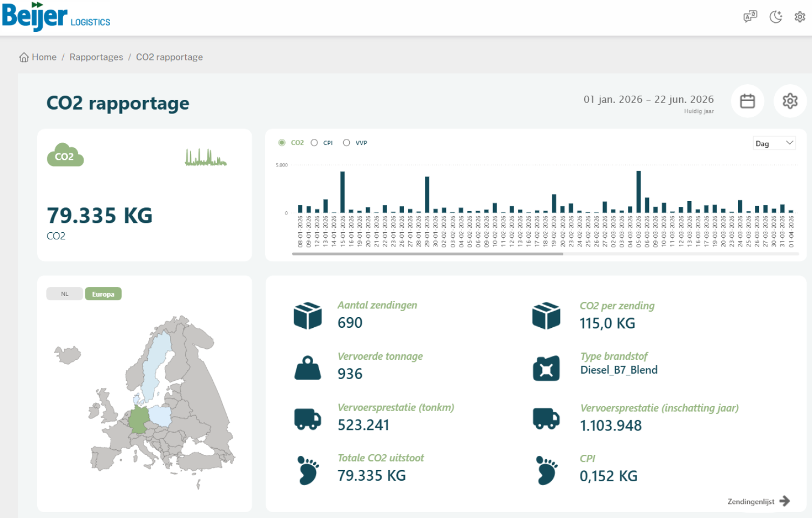Click the green CO2 cloud icon

pos(65,155)
